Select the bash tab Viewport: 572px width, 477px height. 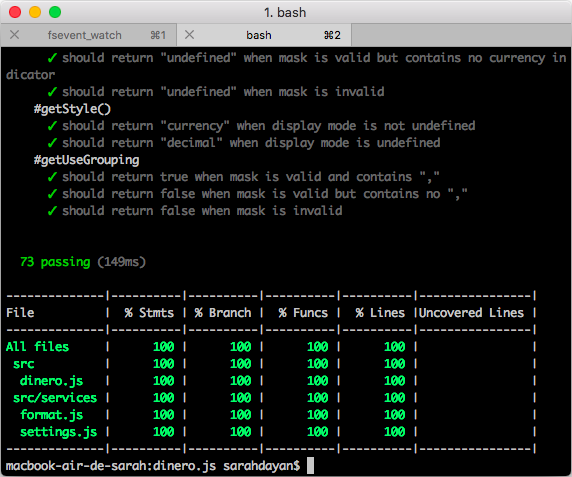click(x=264, y=35)
